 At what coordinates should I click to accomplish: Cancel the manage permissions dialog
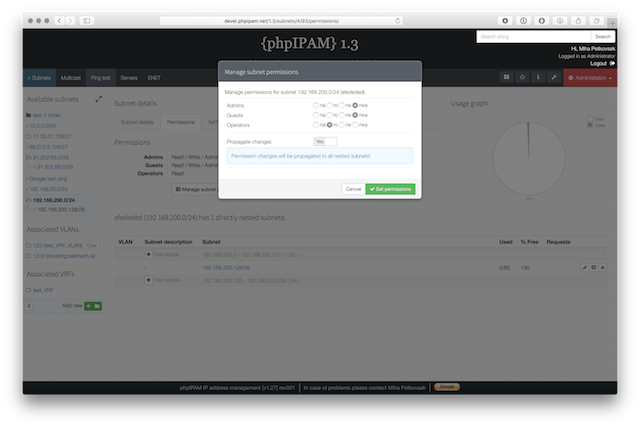[352, 188]
